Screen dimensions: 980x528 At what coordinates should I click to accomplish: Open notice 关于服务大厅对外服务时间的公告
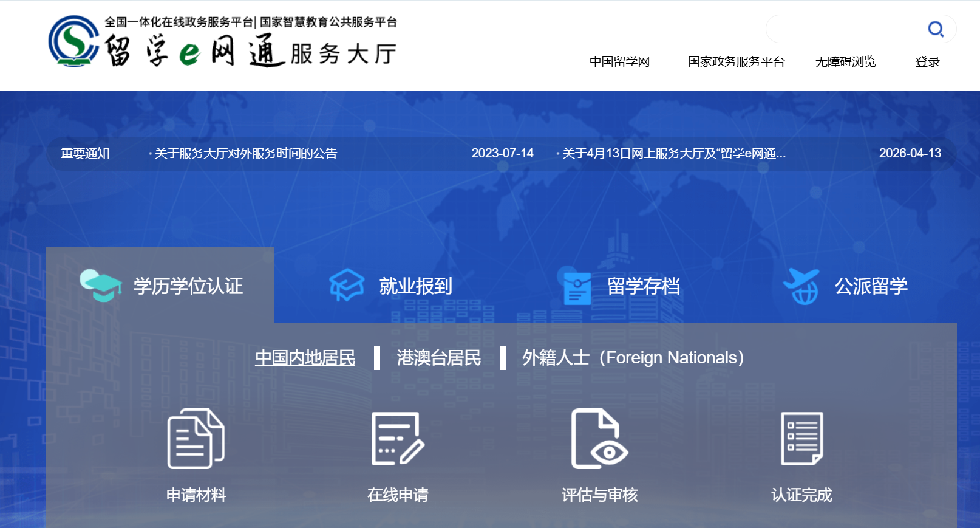(246, 154)
